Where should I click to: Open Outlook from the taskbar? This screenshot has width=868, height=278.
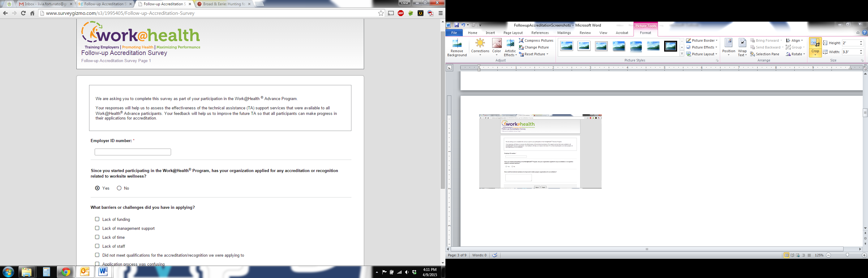tap(84, 272)
